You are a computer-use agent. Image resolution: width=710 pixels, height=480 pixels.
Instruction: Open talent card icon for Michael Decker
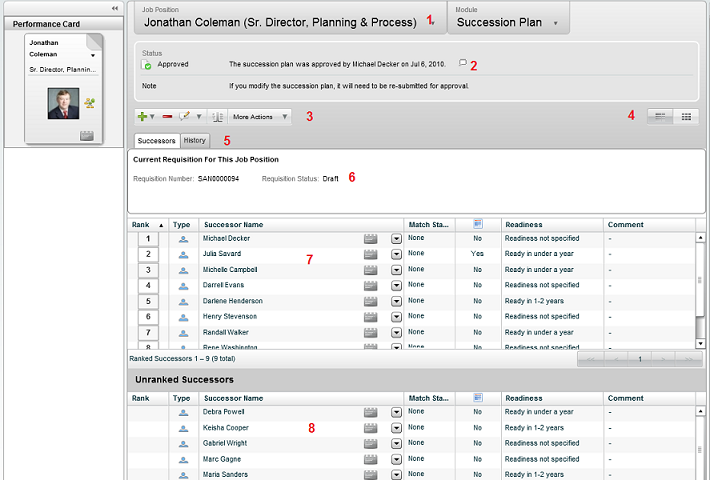pyautogui.click(x=370, y=239)
